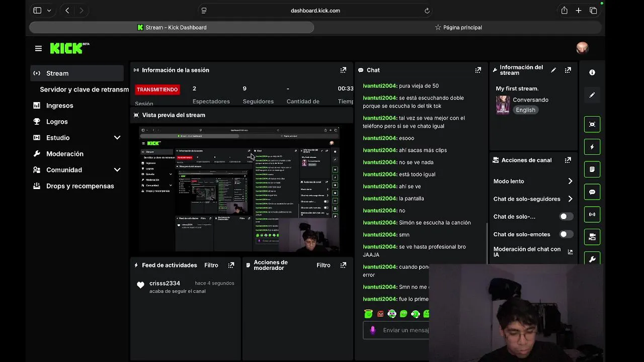Image resolution: width=644 pixels, height=362 pixels.
Task: Toggle the broadcast signal widget icon in sidebar
Action: coord(592,215)
